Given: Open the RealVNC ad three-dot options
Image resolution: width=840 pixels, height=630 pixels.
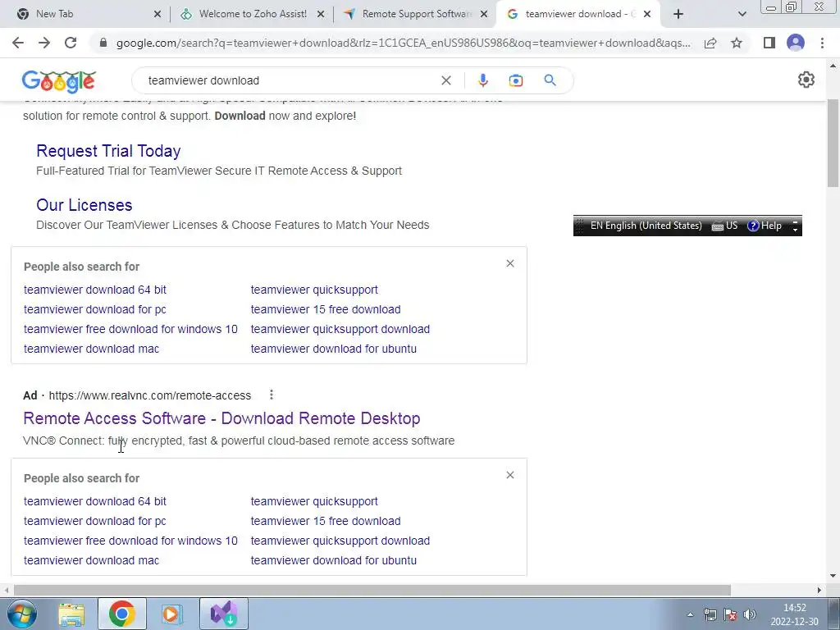Looking at the screenshot, I should pyautogui.click(x=272, y=395).
